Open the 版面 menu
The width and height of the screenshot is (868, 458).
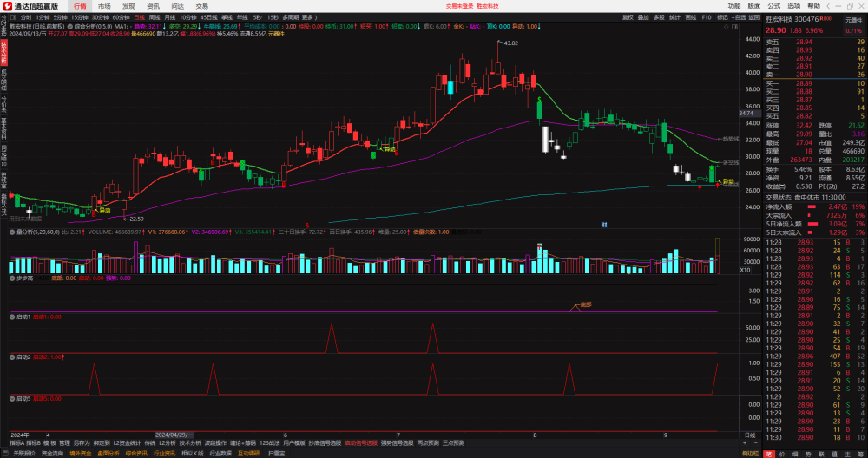pyautogui.click(x=754, y=6)
